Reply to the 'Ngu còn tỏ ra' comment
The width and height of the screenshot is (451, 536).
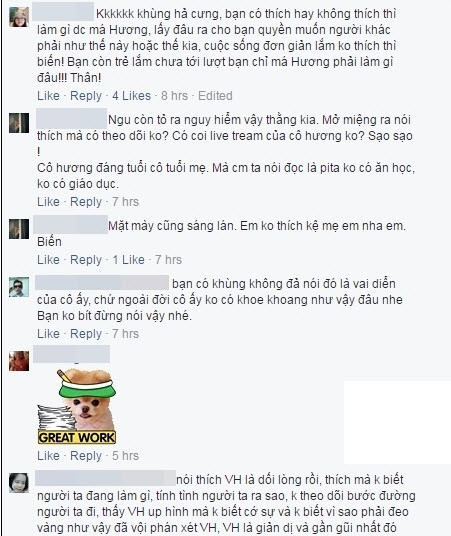pyautogui.click(x=86, y=202)
